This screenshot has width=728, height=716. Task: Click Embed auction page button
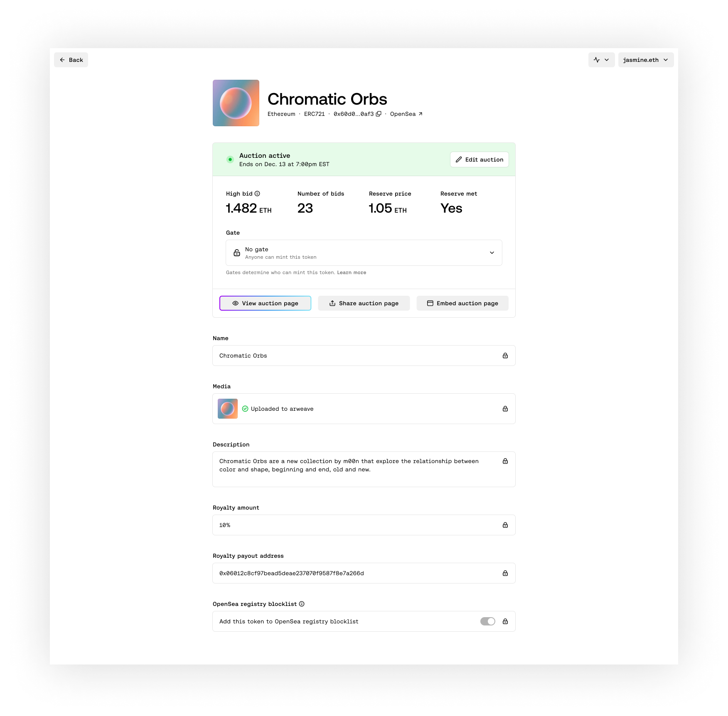462,303
